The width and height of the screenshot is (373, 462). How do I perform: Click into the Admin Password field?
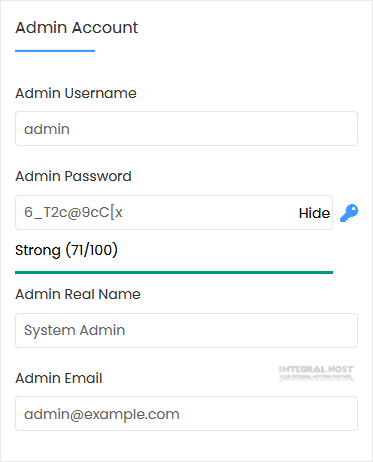click(x=174, y=212)
